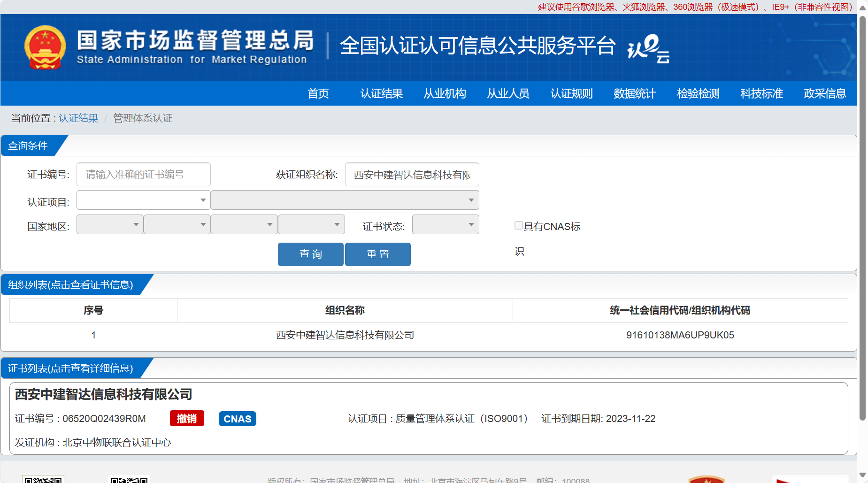868x483 pixels.
Task: Click the 认e云 cloud logo
Action: tap(648, 48)
